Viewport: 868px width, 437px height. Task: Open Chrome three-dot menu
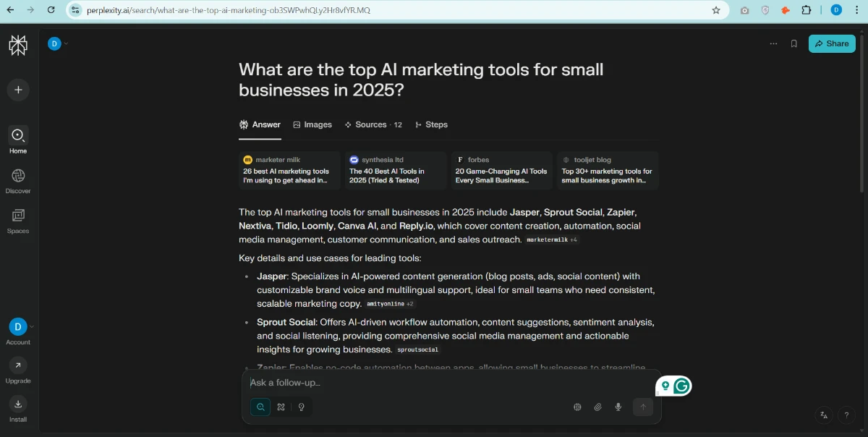pos(857,10)
